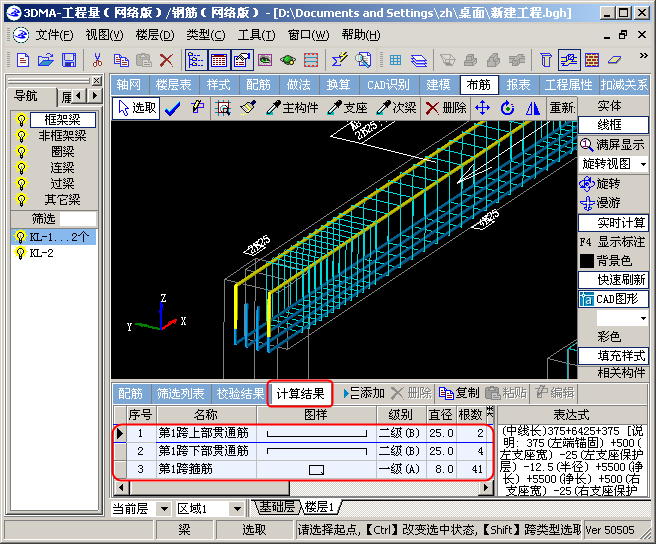This screenshot has height=544, width=656.
Task: Click the yellow slab parallelogram icon
Action: tap(614, 60)
